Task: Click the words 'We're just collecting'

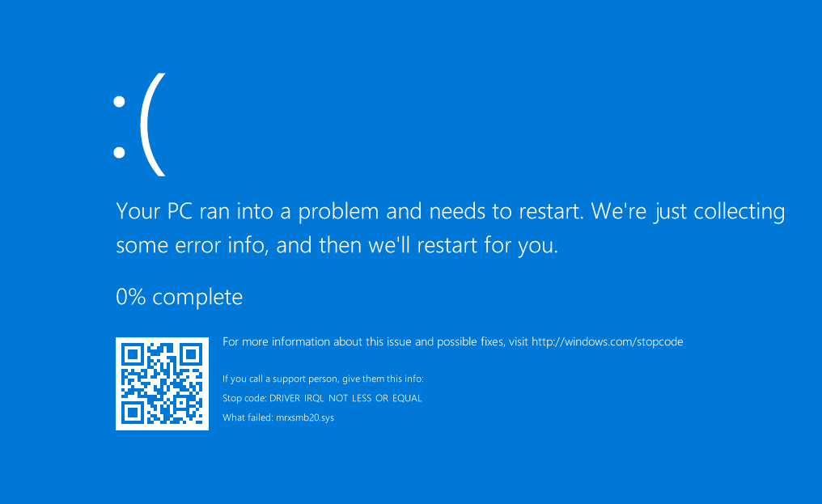Action: click(x=688, y=211)
